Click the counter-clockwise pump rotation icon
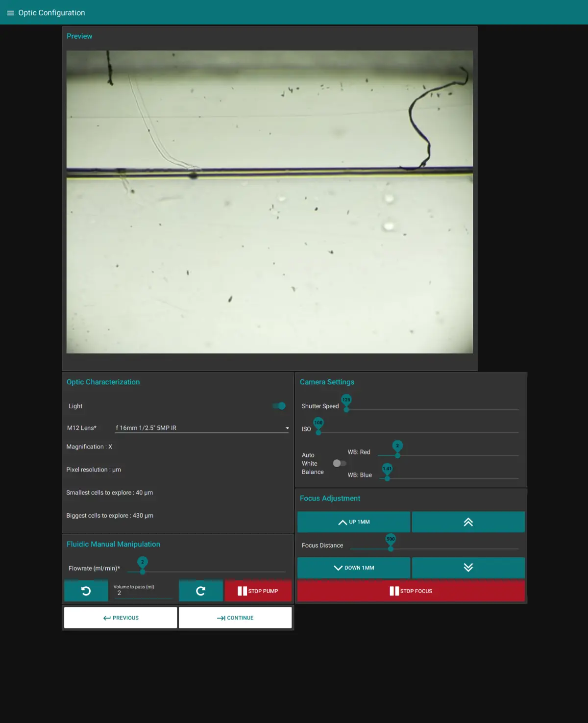The image size is (588, 723). coord(86,591)
